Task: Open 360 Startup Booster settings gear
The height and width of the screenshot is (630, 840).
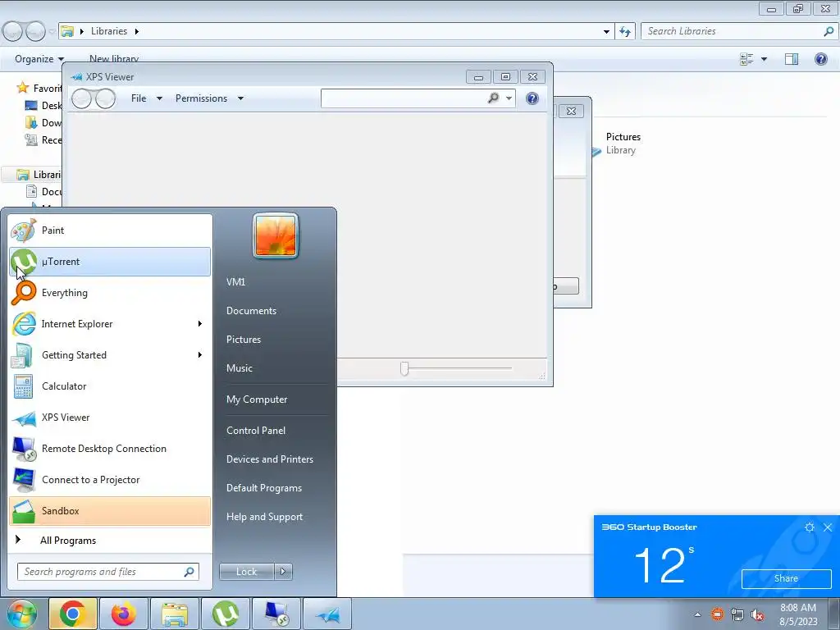Action: click(810, 527)
